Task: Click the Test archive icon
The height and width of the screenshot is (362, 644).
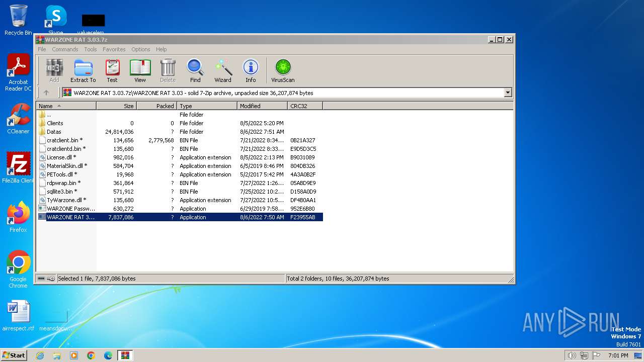Action: (112, 70)
